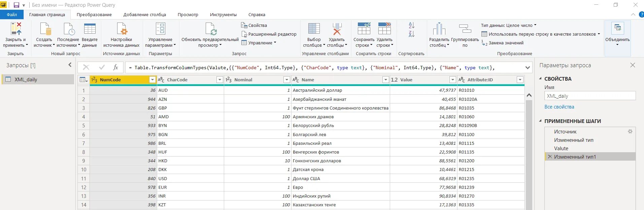Switch to Преобразование tab

pos(94,14)
